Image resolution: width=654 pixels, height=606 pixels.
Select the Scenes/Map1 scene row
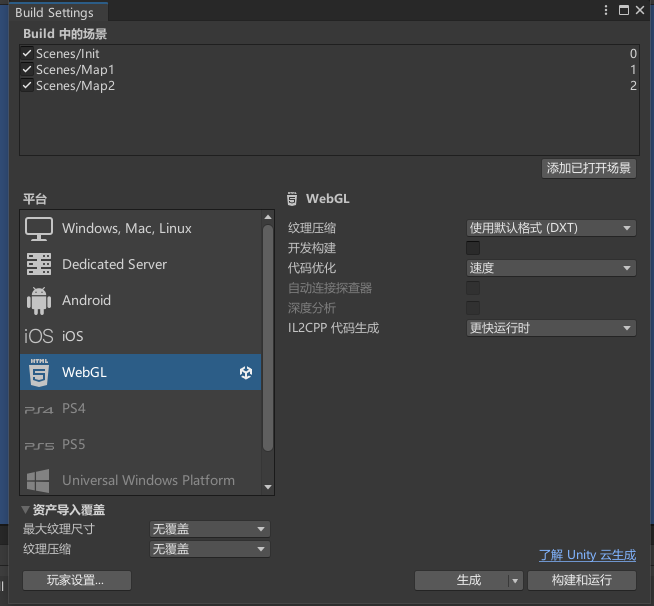[330, 69]
